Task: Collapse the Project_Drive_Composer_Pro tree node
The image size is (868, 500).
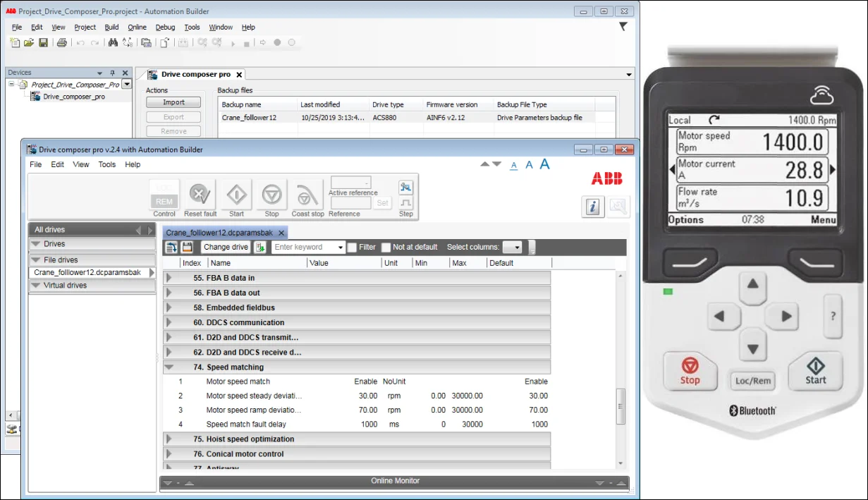Action: coord(13,85)
